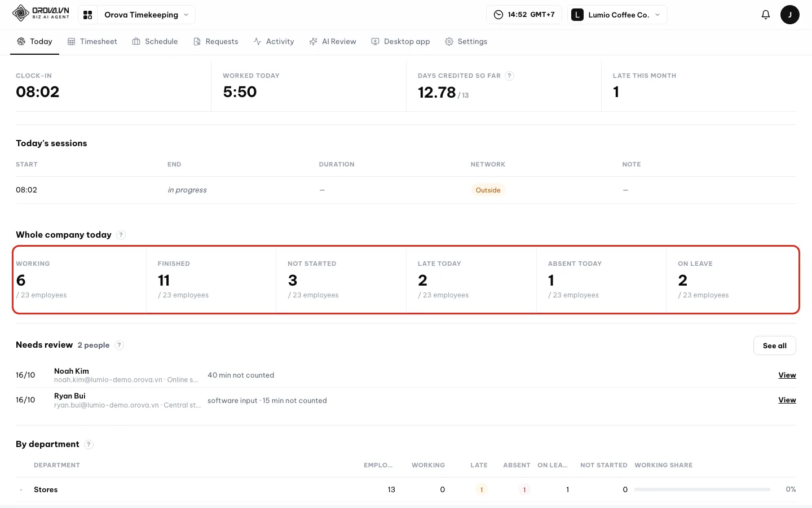Click the "in progress" session end value
This screenshot has height=508, width=812.
coord(187,190)
